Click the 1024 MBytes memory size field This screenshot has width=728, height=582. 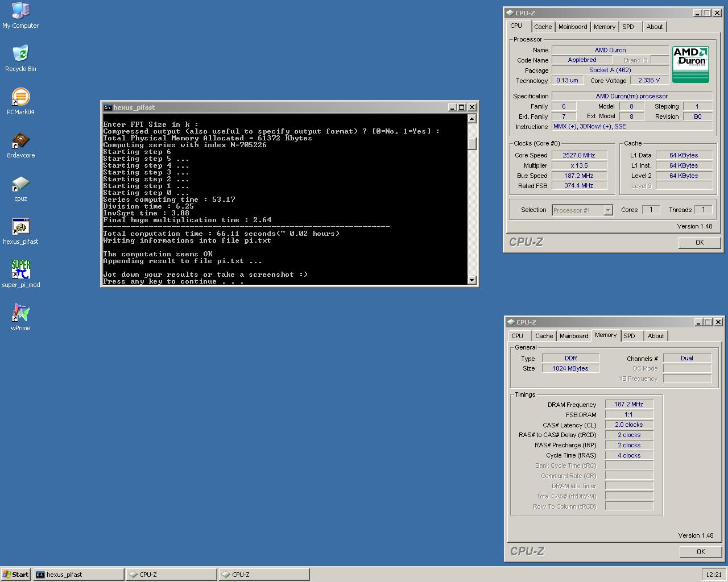(570, 368)
